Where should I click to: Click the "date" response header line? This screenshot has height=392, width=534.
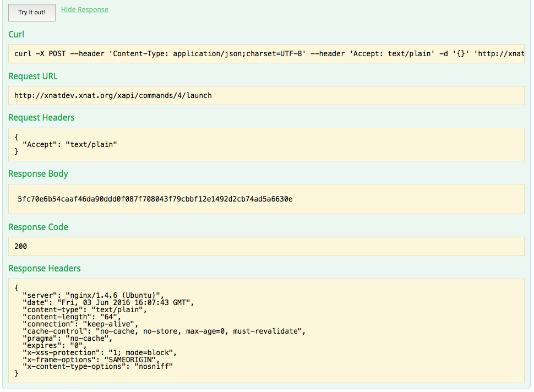(109, 302)
